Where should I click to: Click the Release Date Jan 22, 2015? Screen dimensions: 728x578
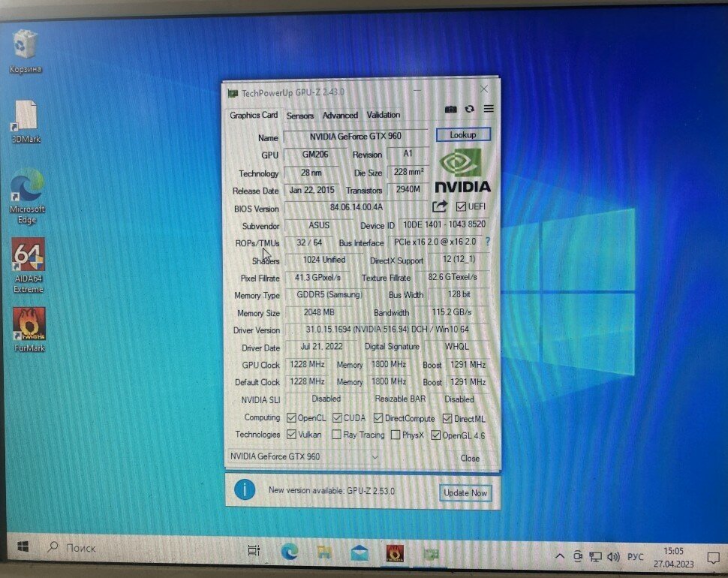[311, 190]
